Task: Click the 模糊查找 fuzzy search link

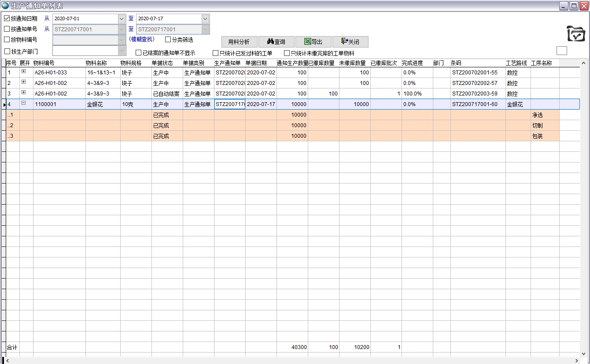Action: (142, 39)
